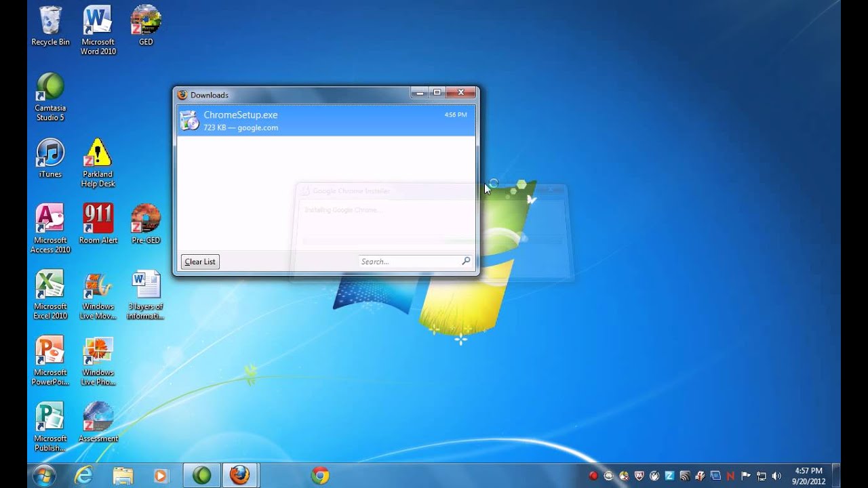Switch to Camtasia in the taskbar
The height and width of the screenshot is (488, 868).
point(201,475)
